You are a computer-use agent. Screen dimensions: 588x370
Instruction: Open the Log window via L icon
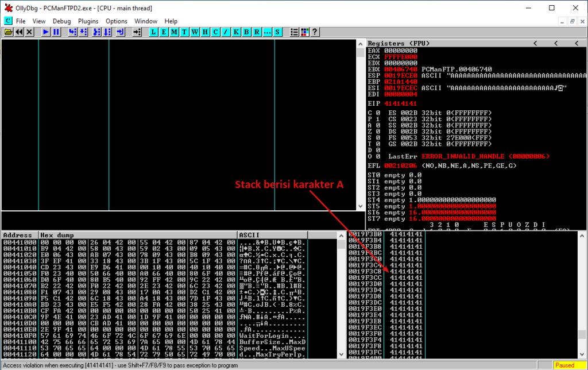(153, 32)
